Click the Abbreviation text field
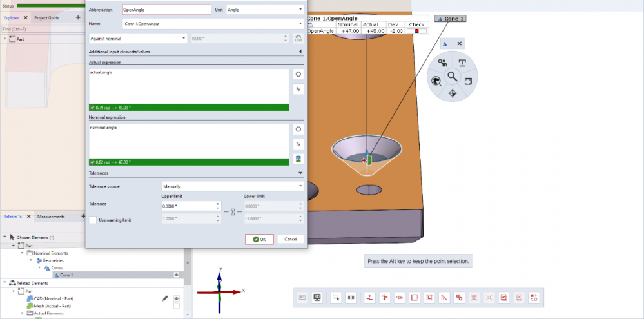 tap(166, 10)
